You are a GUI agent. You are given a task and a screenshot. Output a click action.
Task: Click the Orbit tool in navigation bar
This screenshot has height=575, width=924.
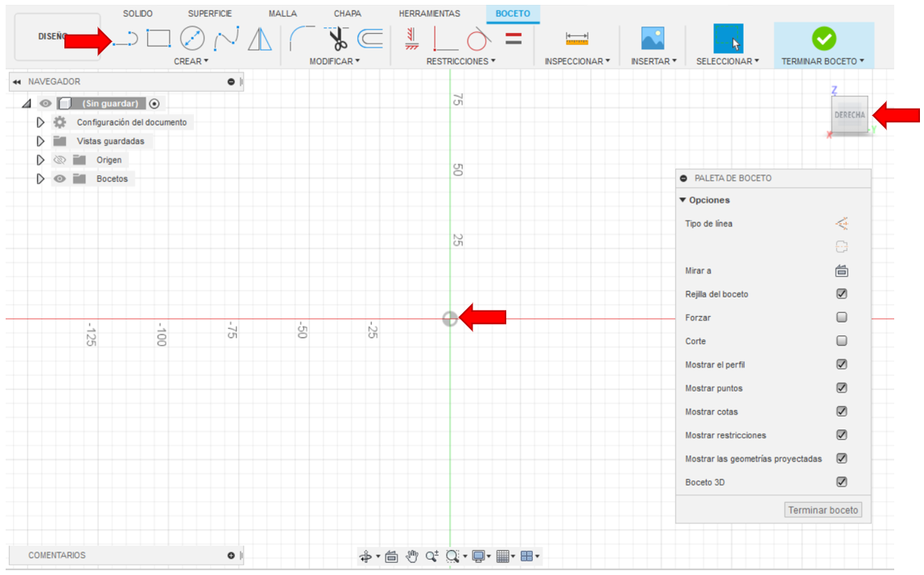point(365,557)
